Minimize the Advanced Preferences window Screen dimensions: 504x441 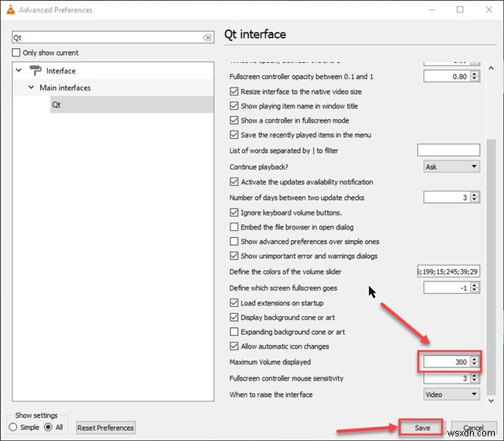432,9
